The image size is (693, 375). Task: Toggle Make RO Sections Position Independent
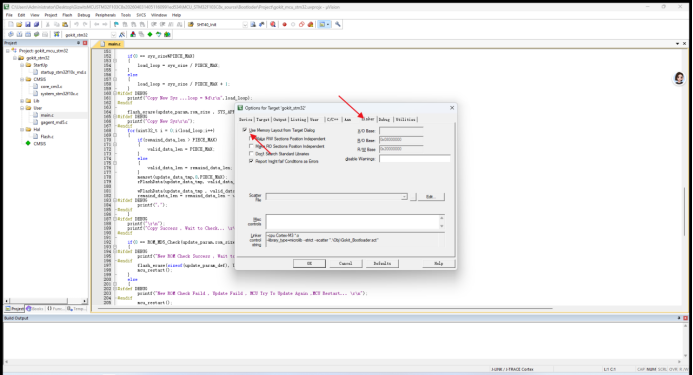251,146
